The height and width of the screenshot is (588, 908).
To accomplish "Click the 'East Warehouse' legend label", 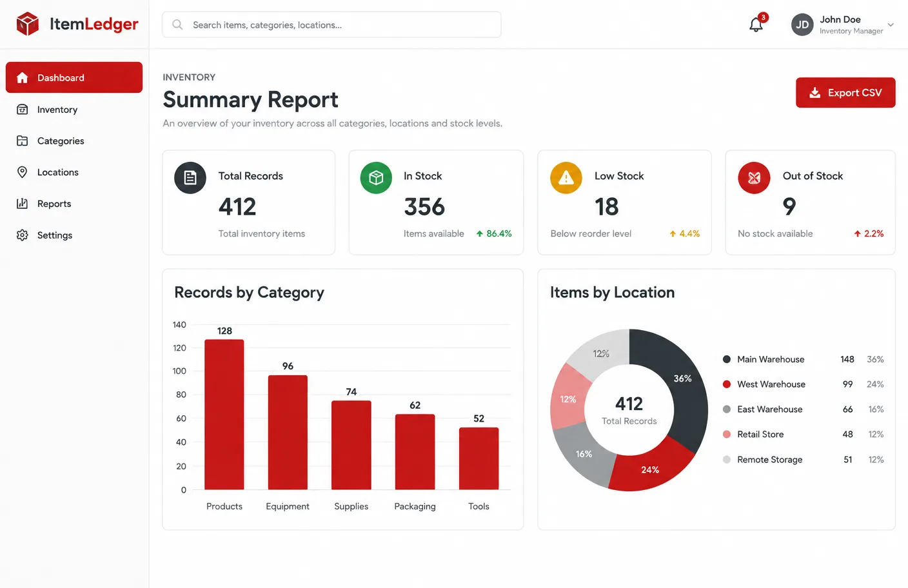I will coord(770,409).
